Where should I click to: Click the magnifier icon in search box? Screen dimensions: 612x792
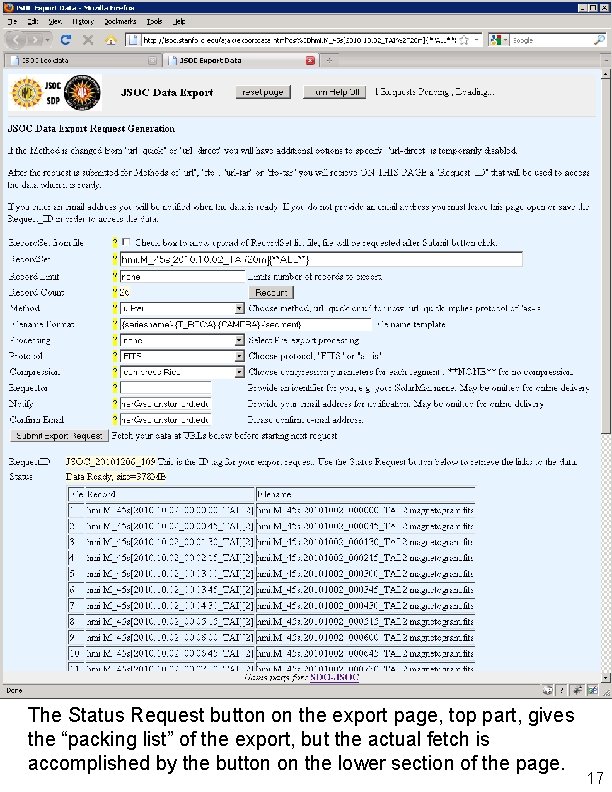599,40
